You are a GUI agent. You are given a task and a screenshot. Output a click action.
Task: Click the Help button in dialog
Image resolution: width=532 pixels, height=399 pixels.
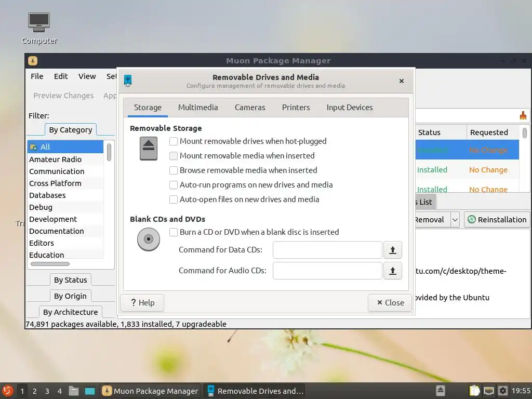tap(142, 303)
